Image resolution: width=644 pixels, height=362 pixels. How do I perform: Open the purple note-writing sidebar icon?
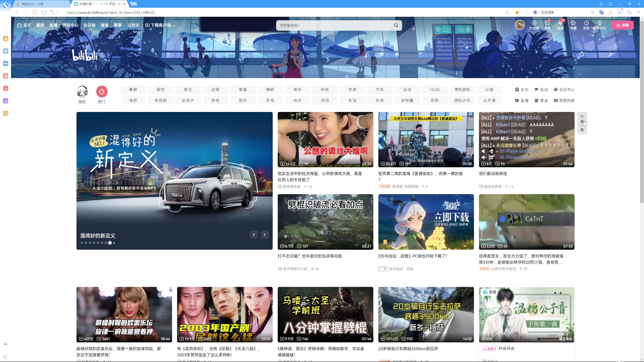(x=5, y=101)
